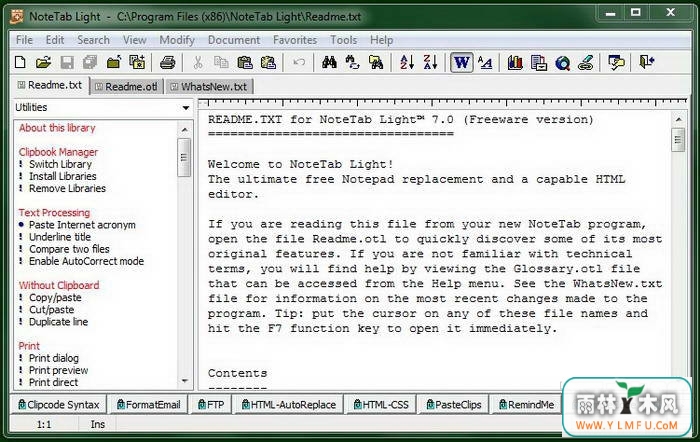Viewport: 700px width, 442px height.
Task: Click the options dialog checkmark icon
Action: 616,62
